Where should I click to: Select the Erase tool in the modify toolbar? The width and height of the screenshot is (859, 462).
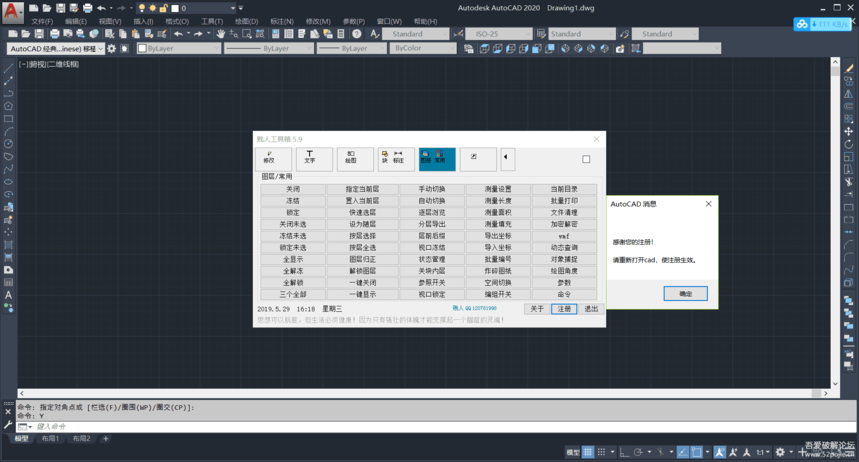pyautogui.click(x=849, y=69)
